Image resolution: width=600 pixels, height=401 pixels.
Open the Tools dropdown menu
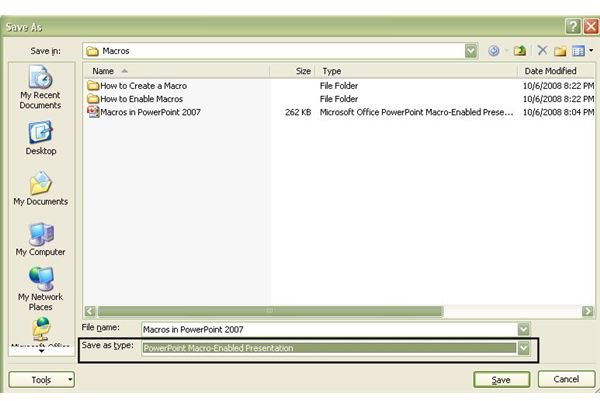coord(41,380)
